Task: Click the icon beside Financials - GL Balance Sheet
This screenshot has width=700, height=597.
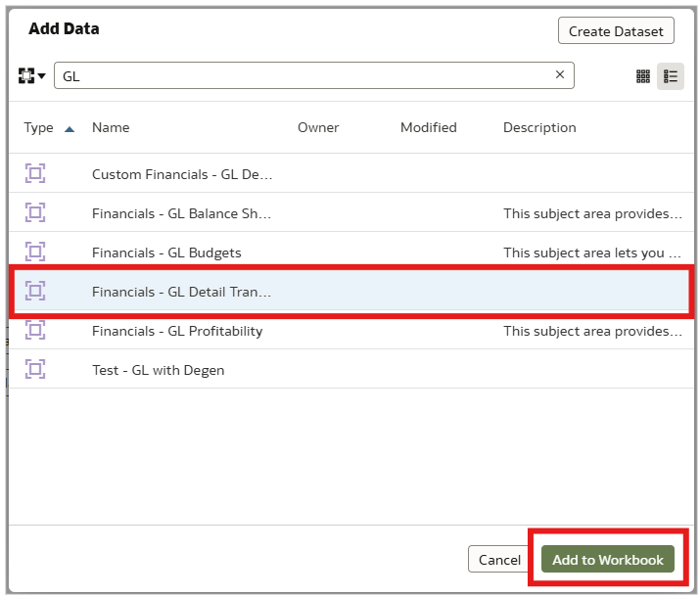Action: pos(35,212)
